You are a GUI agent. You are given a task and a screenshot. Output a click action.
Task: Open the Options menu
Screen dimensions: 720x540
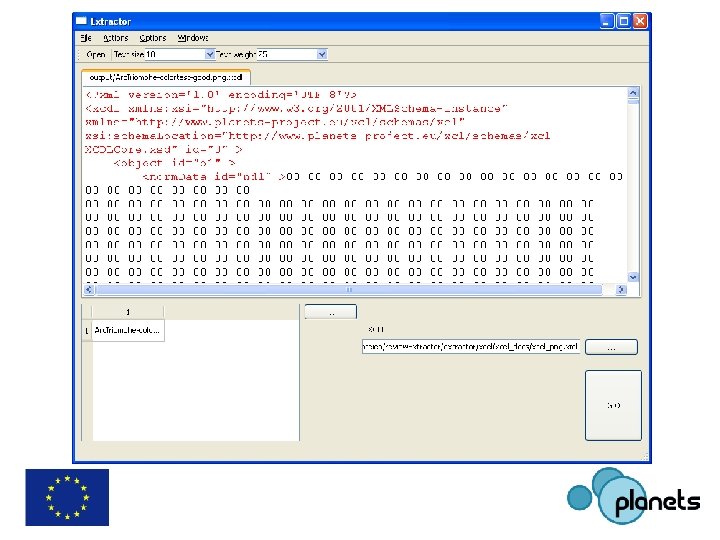[152, 38]
